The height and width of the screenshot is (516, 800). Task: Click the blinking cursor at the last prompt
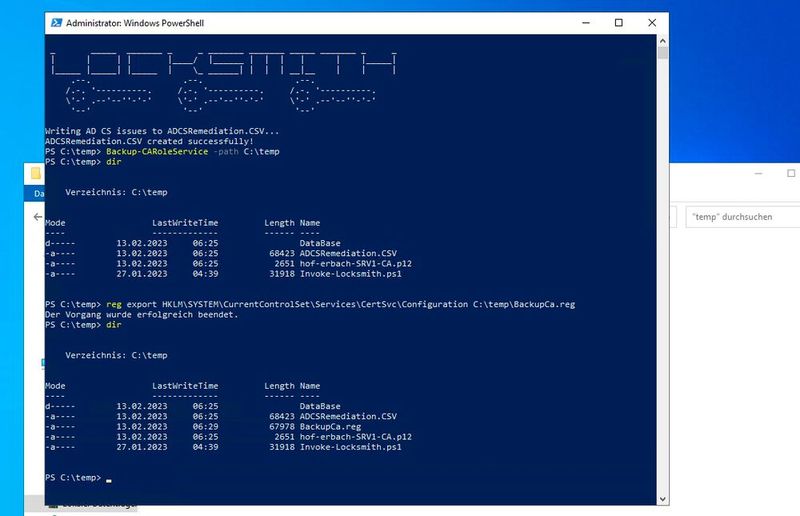point(109,480)
